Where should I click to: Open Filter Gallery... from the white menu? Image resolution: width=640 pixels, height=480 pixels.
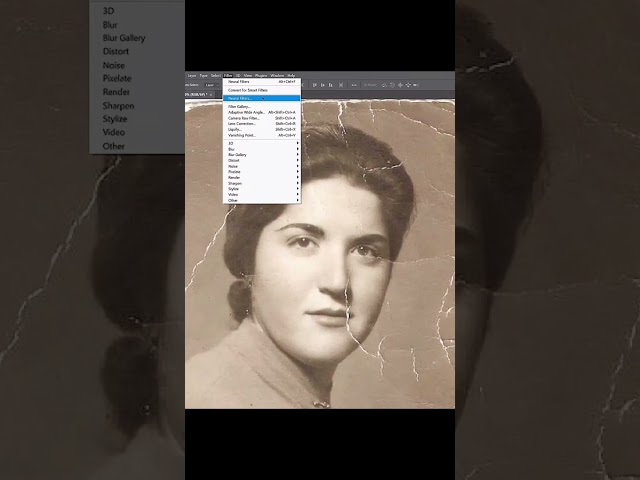262,107
